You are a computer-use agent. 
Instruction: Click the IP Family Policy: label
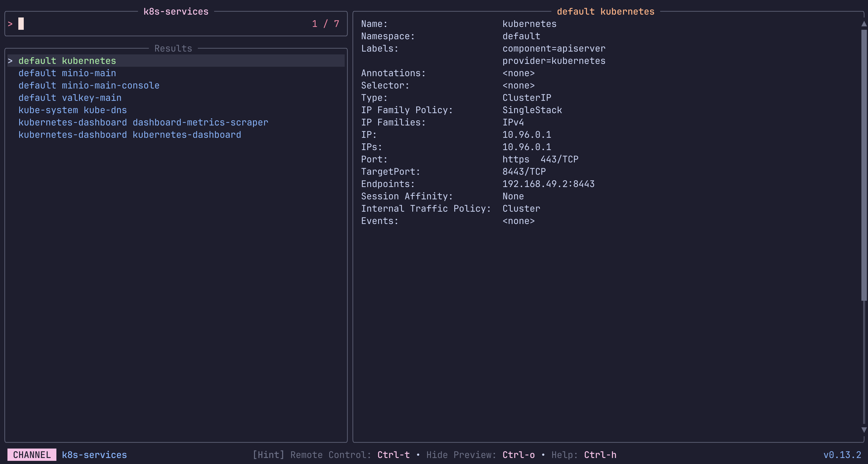click(x=407, y=110)
